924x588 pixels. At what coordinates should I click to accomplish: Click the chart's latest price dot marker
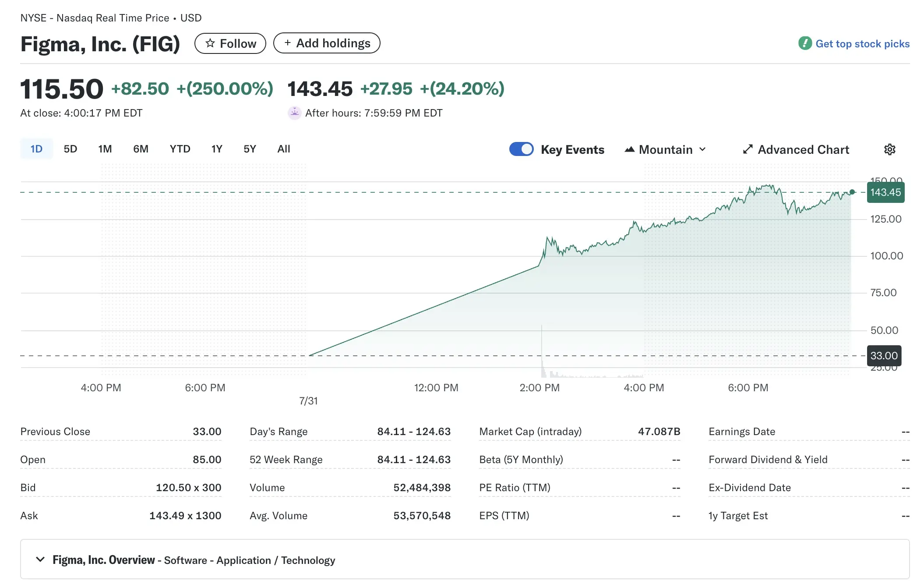click(x=852, y=192)
